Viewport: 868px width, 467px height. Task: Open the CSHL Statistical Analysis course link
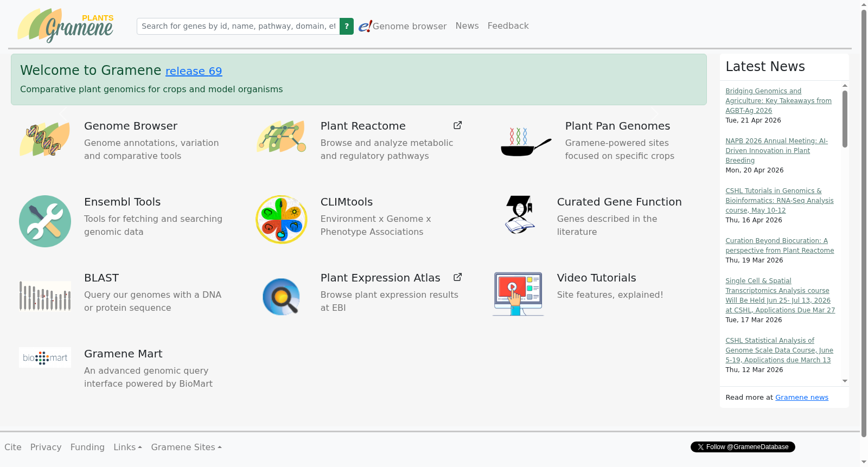(x=779, y=350)
